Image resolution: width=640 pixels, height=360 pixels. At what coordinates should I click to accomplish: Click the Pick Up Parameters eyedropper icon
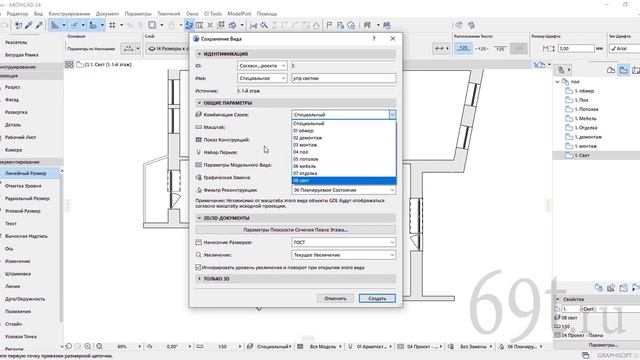pos(29,25)
